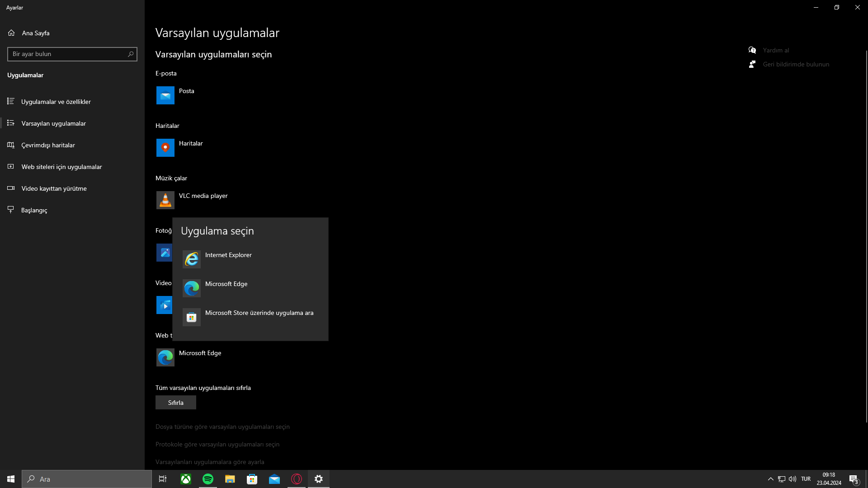This screenshot has height=488, width=868.
Task: Click Dosya türüne göre varsayılan link
Action: [x=222, y=427]
